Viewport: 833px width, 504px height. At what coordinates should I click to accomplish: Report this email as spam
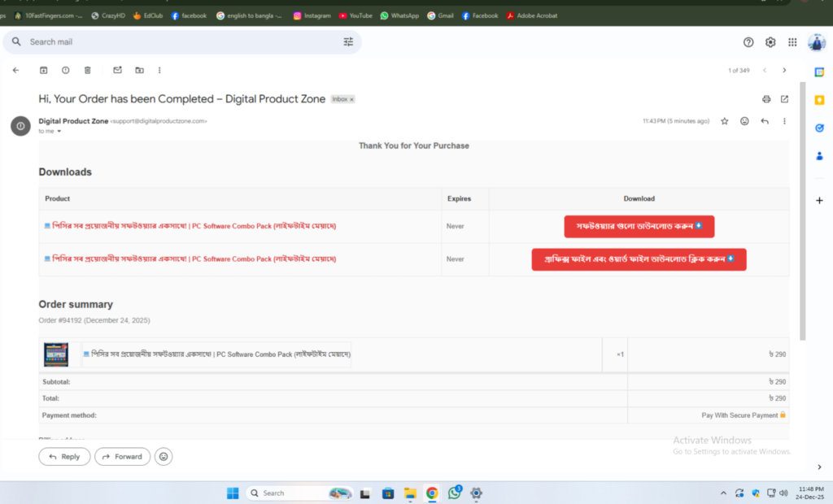66,71
